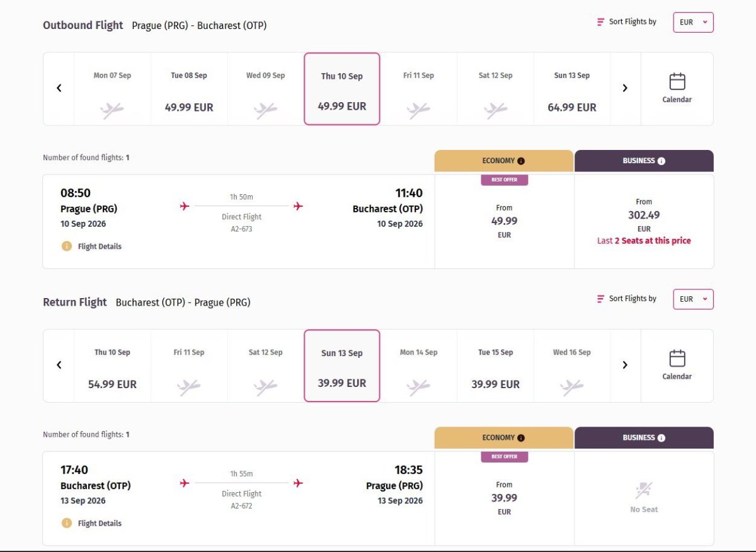Open Flight Details for the Prague departure
Image resolution: width=756 pixels, height=552 pixels.
(x=99, y=246)
